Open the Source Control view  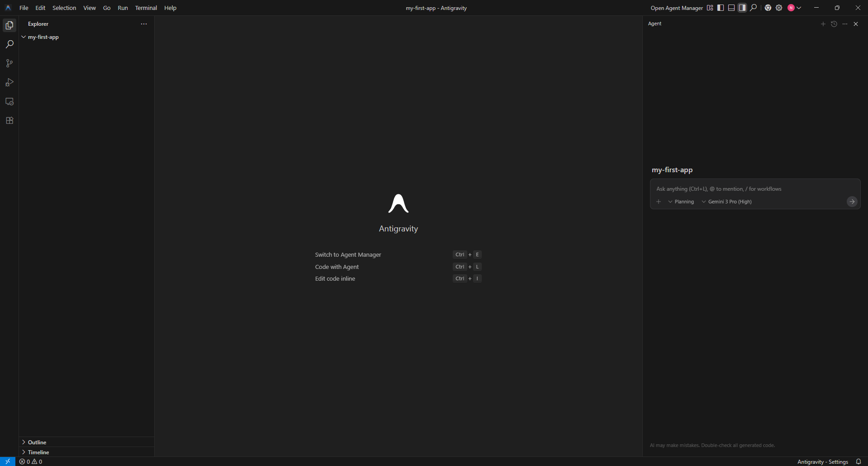[x=9, y=63]
